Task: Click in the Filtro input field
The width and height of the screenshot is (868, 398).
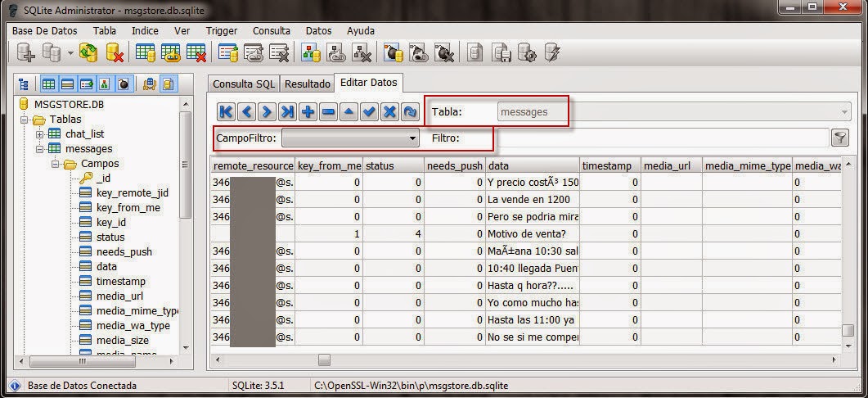Action: pos(662,138)
